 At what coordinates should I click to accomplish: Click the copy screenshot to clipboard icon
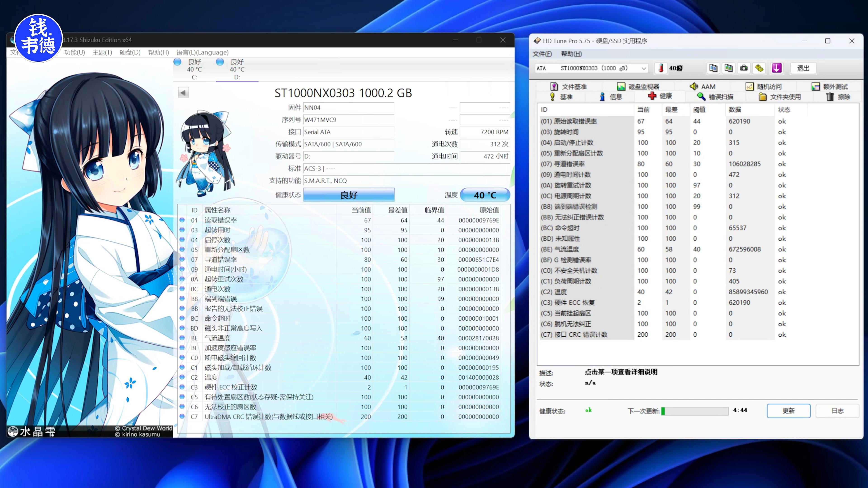(729, 68)
